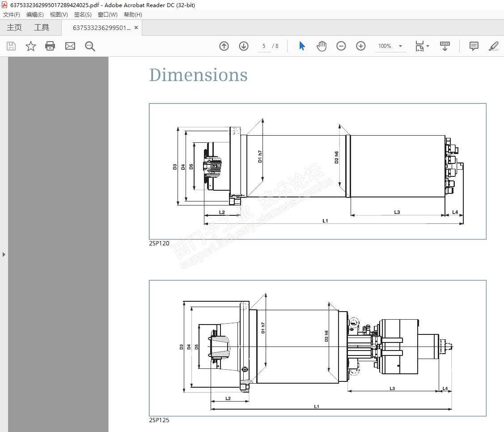Zoom in with the plus button
Image resolution: width=504 pixels, height=432 pixels.
[361, 46]
